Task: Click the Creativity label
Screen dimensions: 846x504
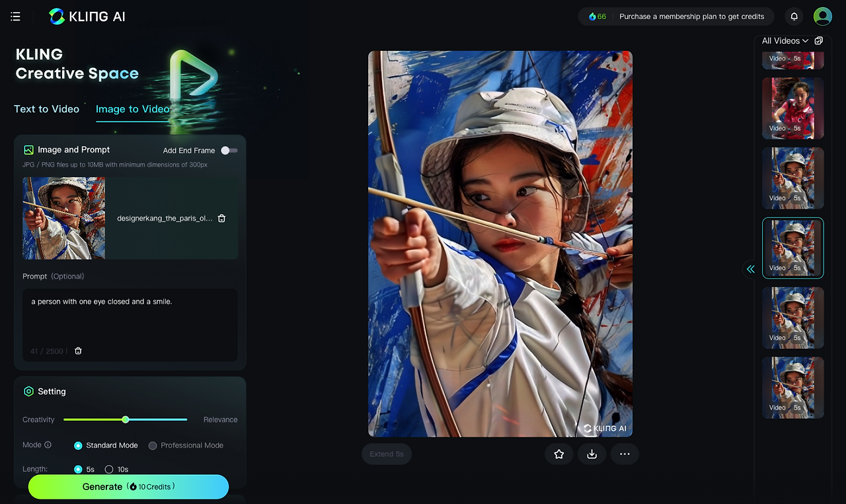Action: click(38, 419)
